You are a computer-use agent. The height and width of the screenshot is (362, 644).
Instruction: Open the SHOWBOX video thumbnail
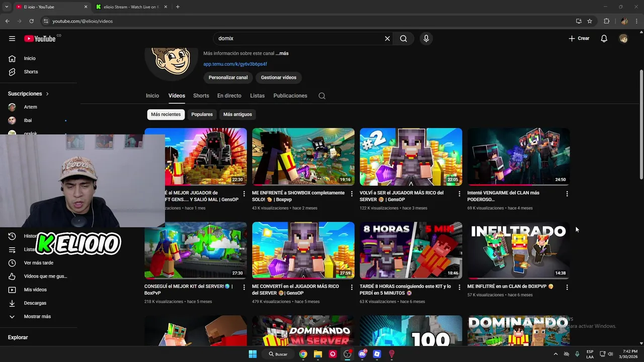pyautogui.click(x=303, y=156)
